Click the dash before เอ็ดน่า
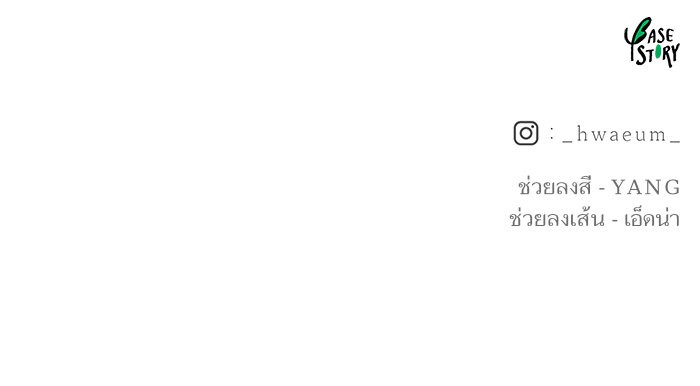Screen dimensions: 700x386 615,221
